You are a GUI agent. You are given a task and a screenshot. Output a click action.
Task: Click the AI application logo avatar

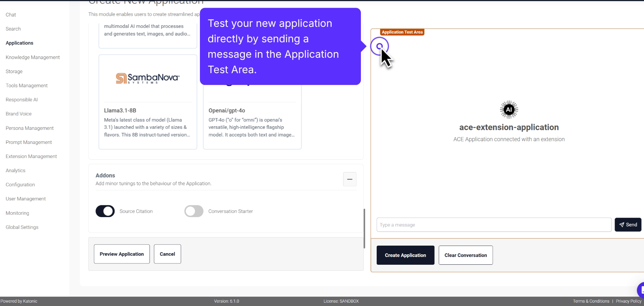click(508, 109)
